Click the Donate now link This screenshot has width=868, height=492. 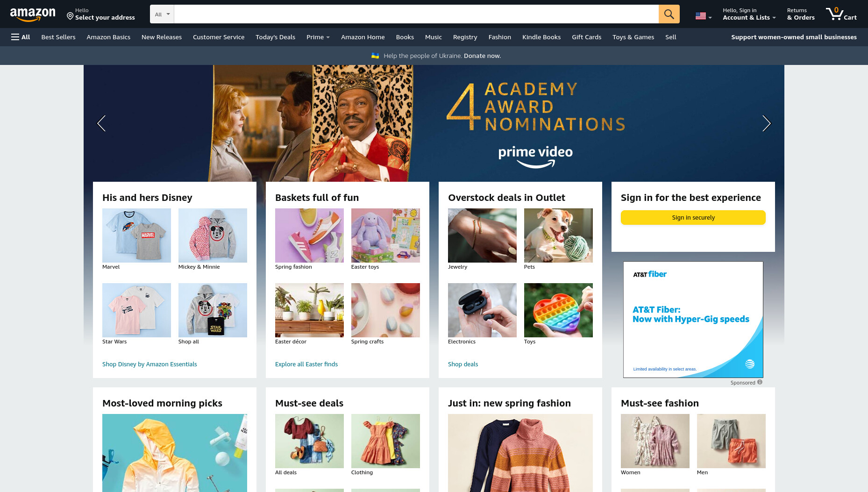tap(482, 56)
